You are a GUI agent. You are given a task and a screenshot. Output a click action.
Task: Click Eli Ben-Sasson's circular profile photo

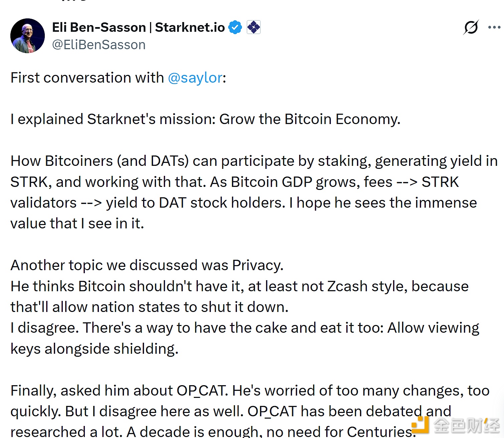(x=28, y=35)
